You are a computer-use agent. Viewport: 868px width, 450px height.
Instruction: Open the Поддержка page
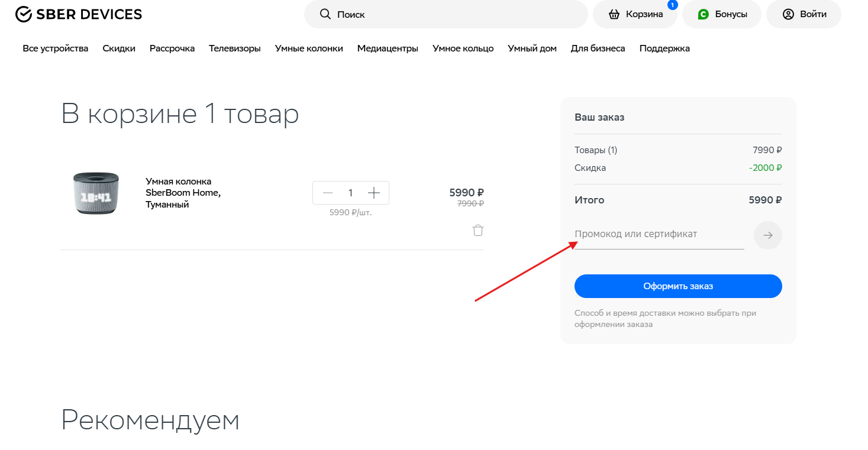pyautogui.click(x=664, y=48)
